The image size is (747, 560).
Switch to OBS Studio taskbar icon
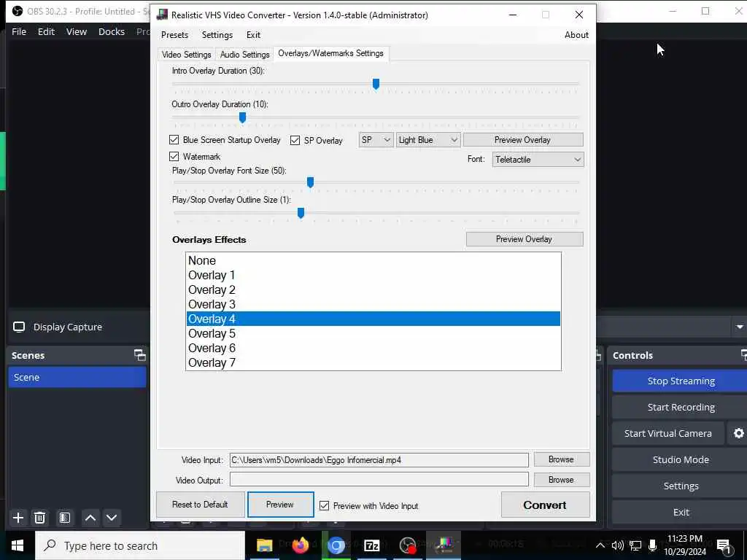408,545
